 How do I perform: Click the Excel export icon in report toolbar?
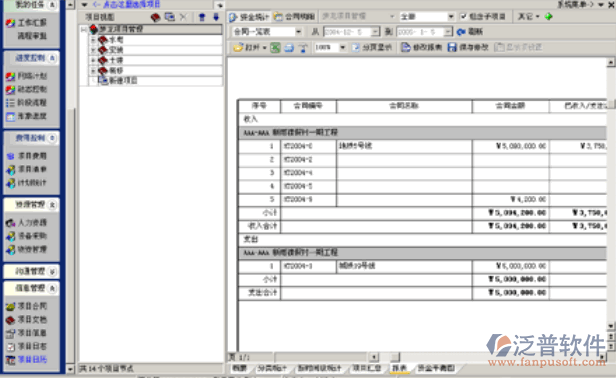[x=275, y=48]
